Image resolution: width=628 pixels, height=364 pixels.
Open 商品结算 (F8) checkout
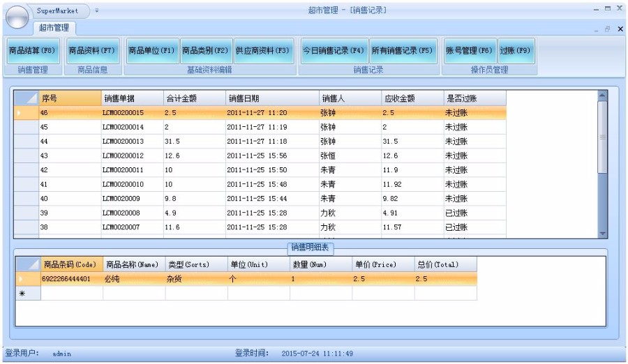pyautogui.click(x=33, y=50)
